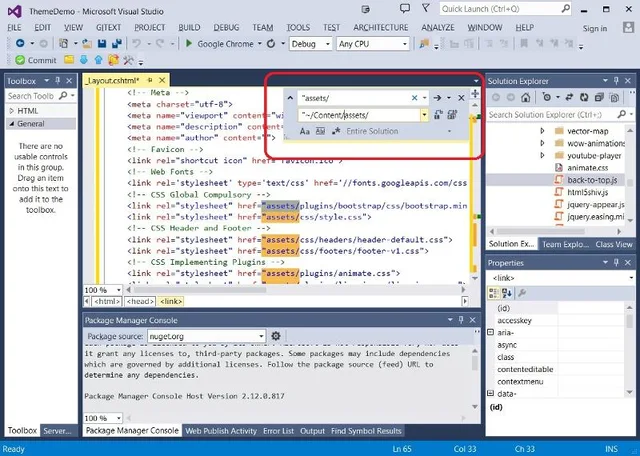Click the Quick Launch search field
This screenshot has height=456, width=640.
click(x=505, y=9)
